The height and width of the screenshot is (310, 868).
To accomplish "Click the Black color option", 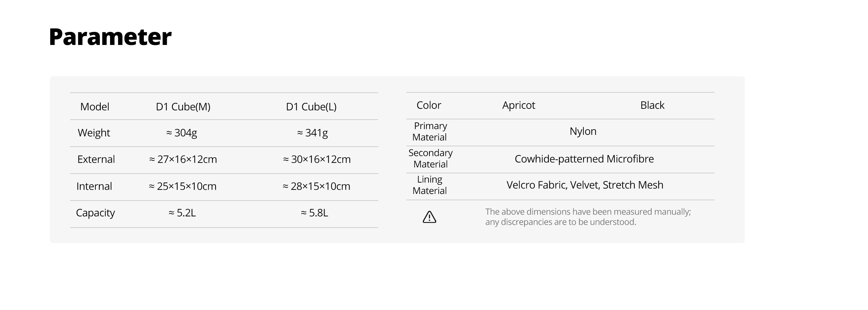I will click(x=652, y=105).
